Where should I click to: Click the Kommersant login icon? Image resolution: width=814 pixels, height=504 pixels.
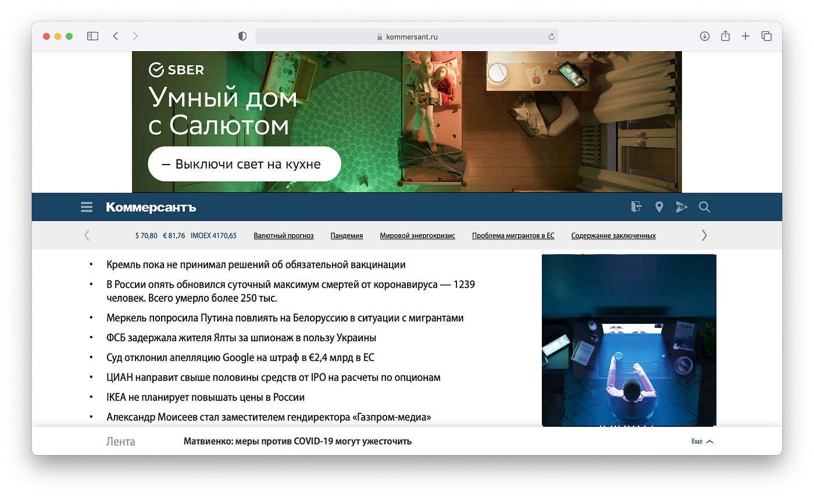pyautogui.click(x=637, y=206)
